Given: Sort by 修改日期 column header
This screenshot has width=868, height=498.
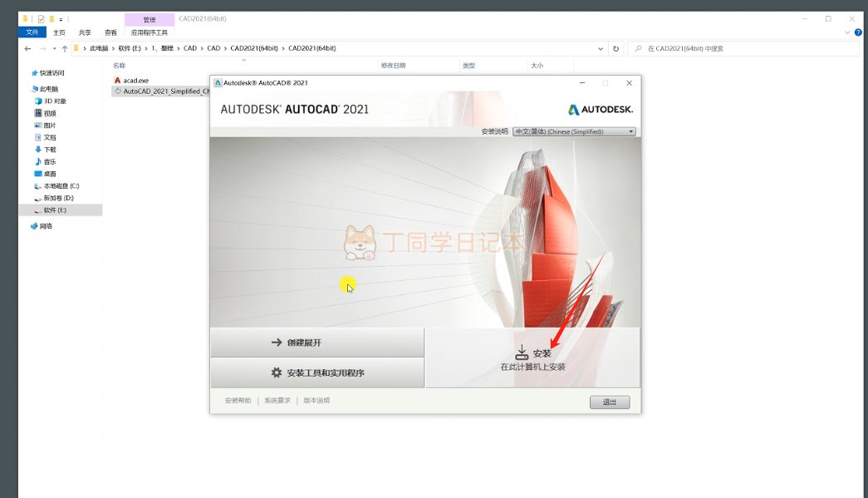Looking at the screenshot, I should click(393, 66).
